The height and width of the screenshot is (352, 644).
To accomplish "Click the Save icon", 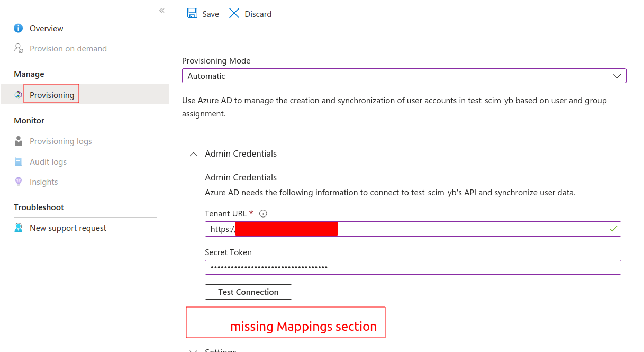I will (192, 13).
